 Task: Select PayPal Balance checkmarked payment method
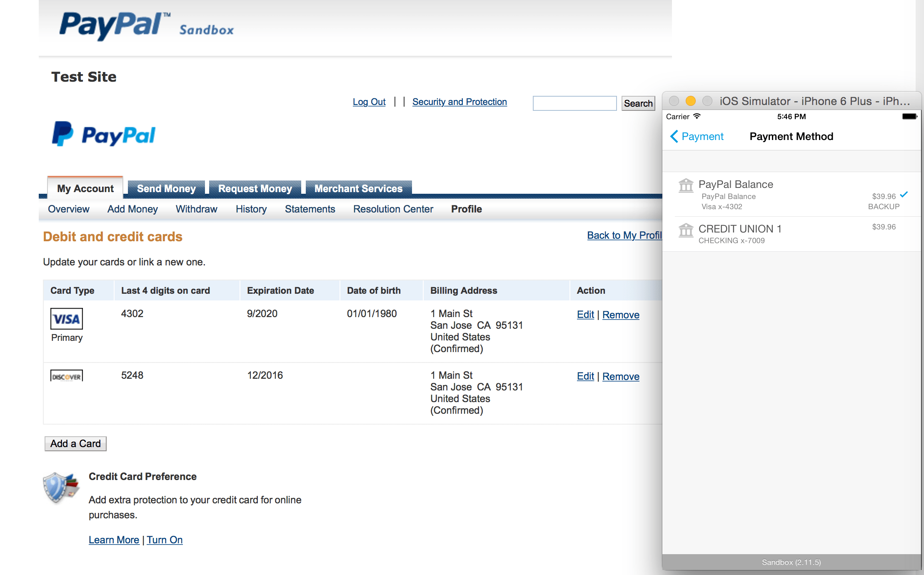[x=792, y=195]
